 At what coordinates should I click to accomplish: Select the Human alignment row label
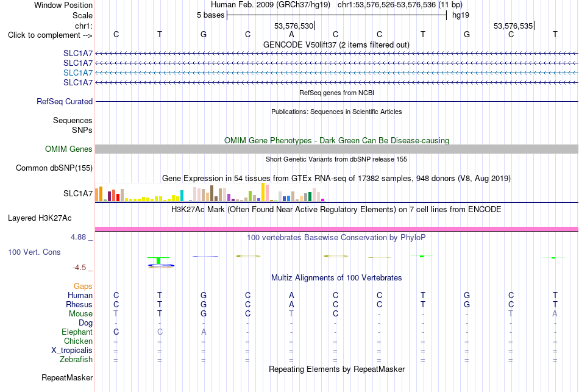(x=80, y=295)
